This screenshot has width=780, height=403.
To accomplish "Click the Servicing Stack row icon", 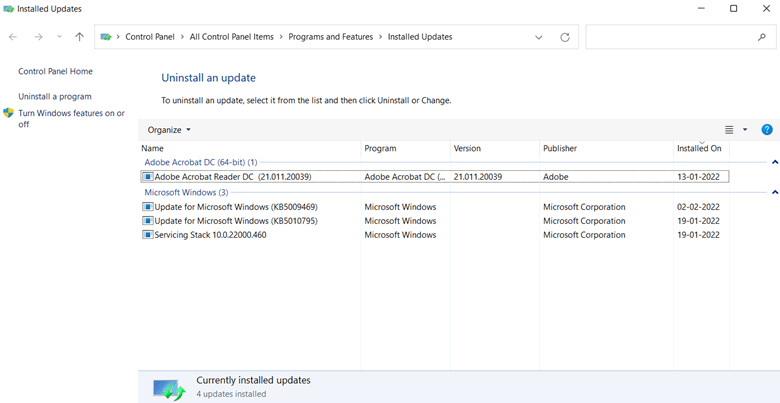I will click(x=147, y=235).
